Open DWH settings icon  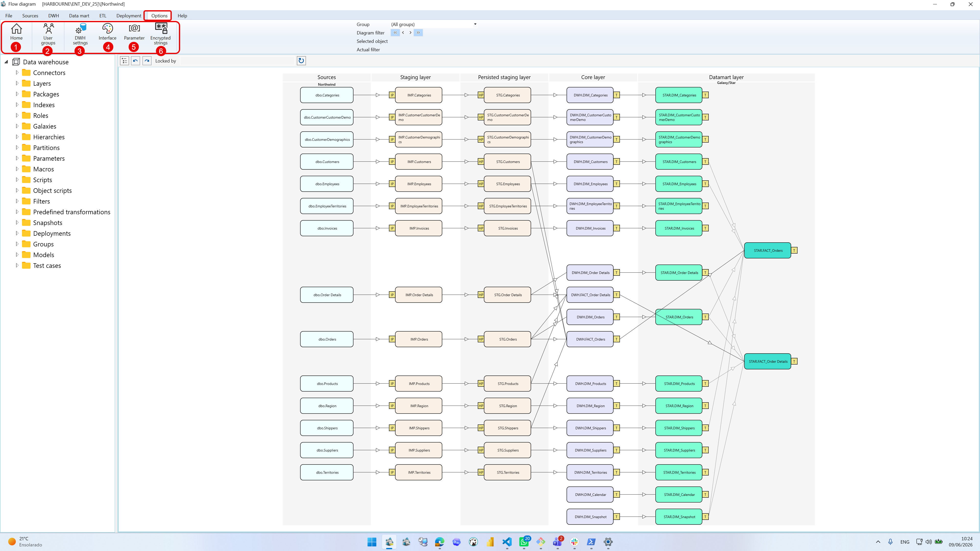tap(80, 34)
